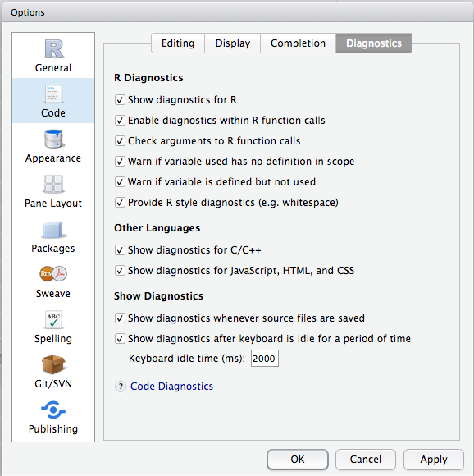Toggle Provide R style diagnostics checkbox
Viewport: 474px width, 476px height.
pyautogui.click(x=120, y=203)
